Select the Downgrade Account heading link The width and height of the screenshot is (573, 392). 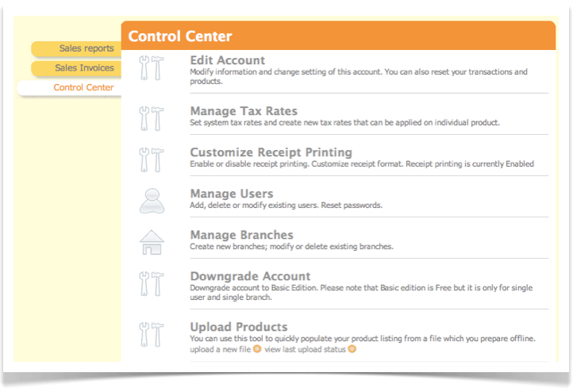(250, 276)
